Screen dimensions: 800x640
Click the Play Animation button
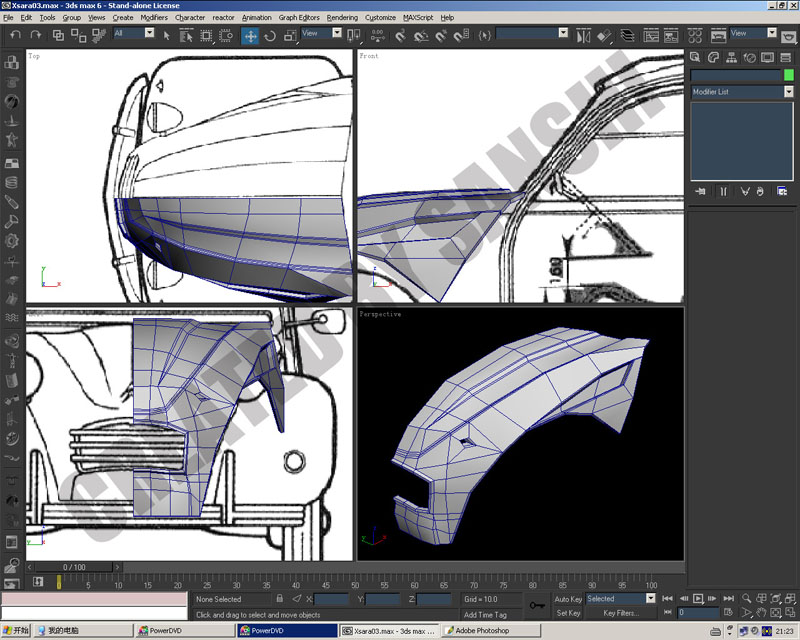click(698, 599)
